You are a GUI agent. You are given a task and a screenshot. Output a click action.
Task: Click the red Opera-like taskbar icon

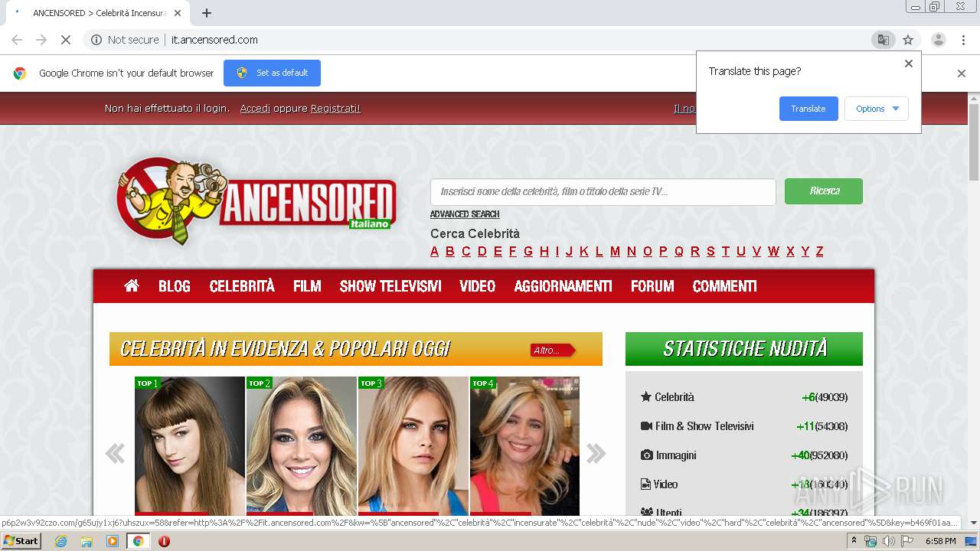pyautogui.click(x=164, y=541)
